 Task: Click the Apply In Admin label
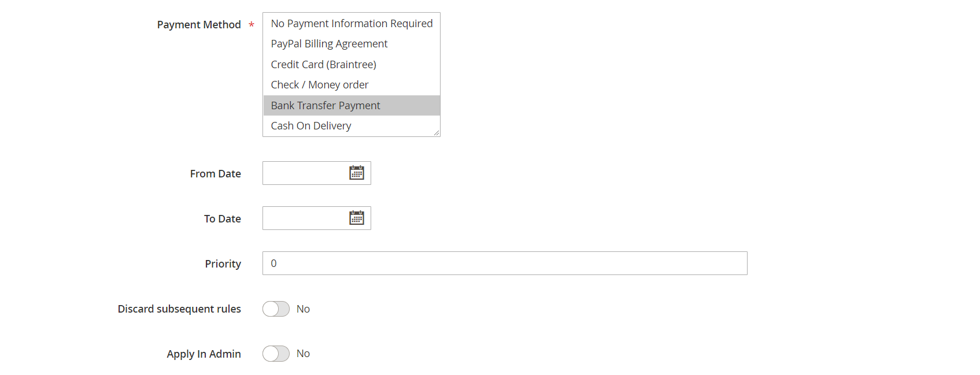(x=204, y=354)
